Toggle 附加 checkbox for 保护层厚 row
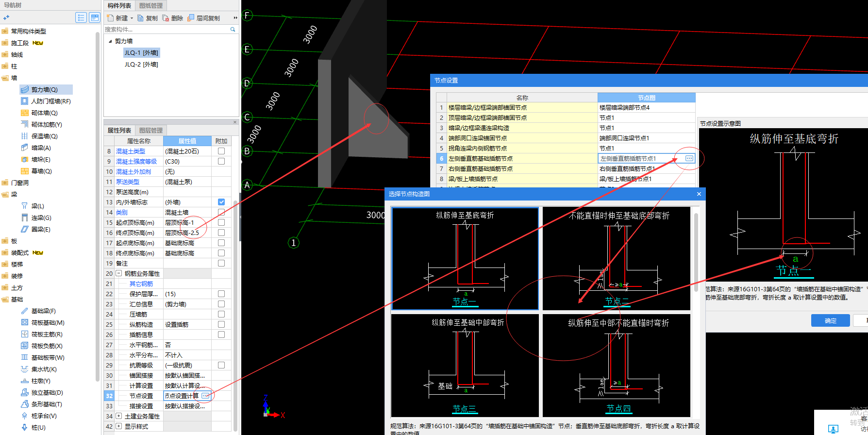868x435 pixels. tap(221, 294)
